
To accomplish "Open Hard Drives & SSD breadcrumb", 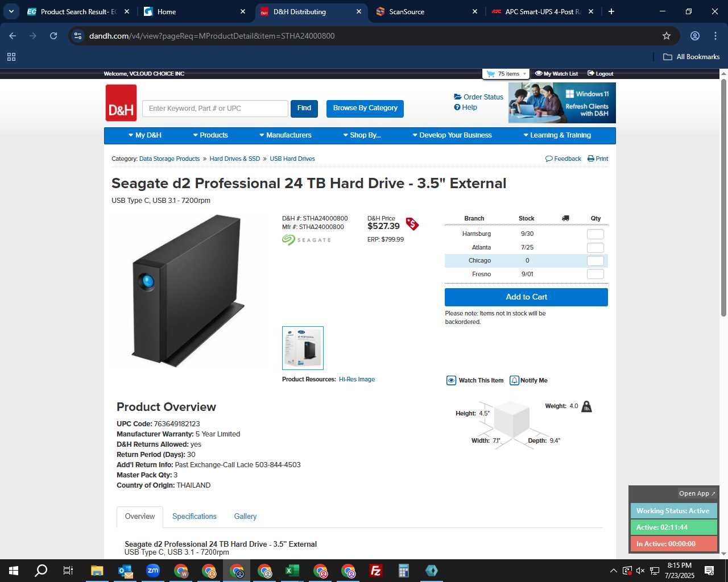I will [x=234, y=159].
